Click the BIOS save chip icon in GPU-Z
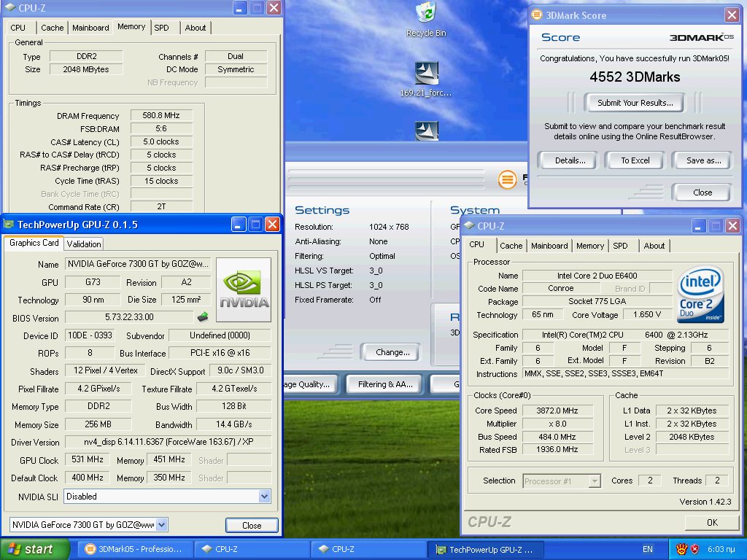The image size is (747, 560). tap(203, 316)
